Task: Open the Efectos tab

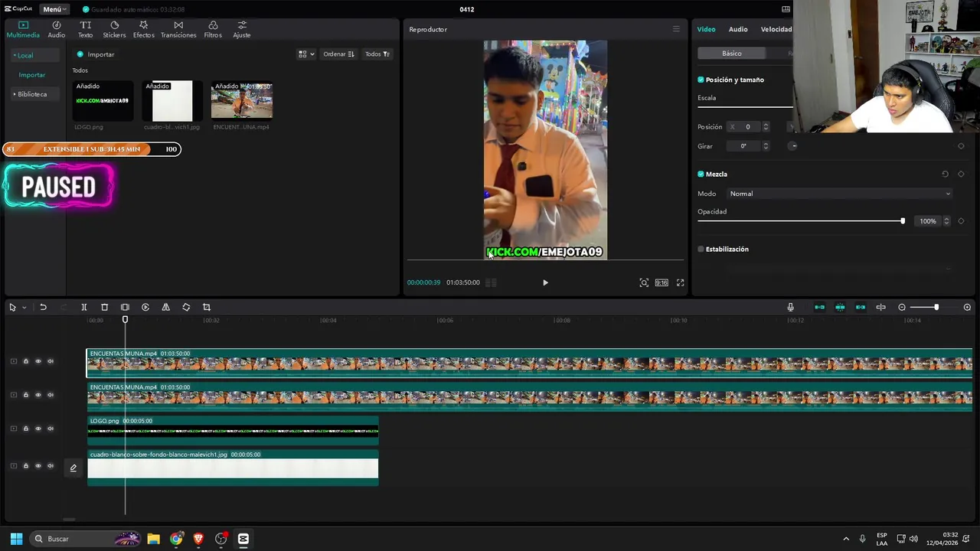Action: 143,29
